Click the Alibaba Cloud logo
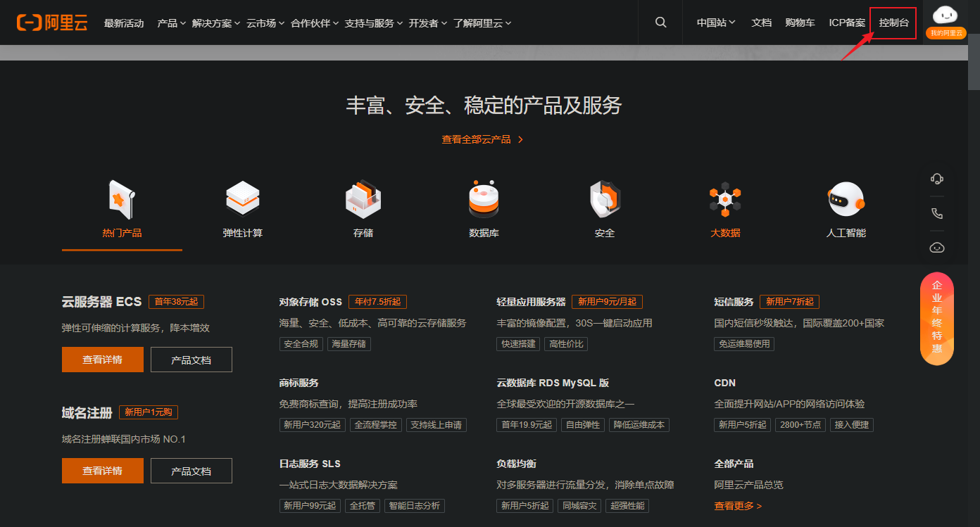Image resolution: width=980 pixels, height=527 pixels. click(52, 23)
